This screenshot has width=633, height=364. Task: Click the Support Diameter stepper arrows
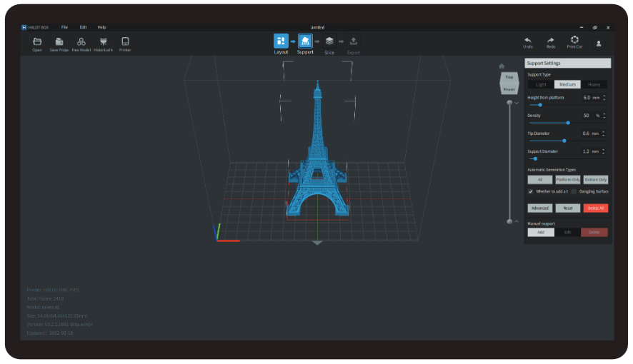point(604,151)
